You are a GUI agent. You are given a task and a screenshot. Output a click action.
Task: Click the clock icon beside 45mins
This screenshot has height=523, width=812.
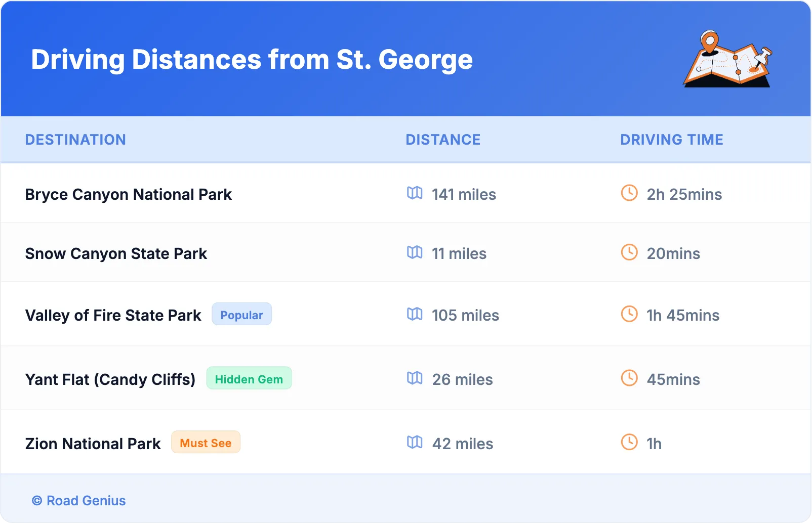coord(629,378)
